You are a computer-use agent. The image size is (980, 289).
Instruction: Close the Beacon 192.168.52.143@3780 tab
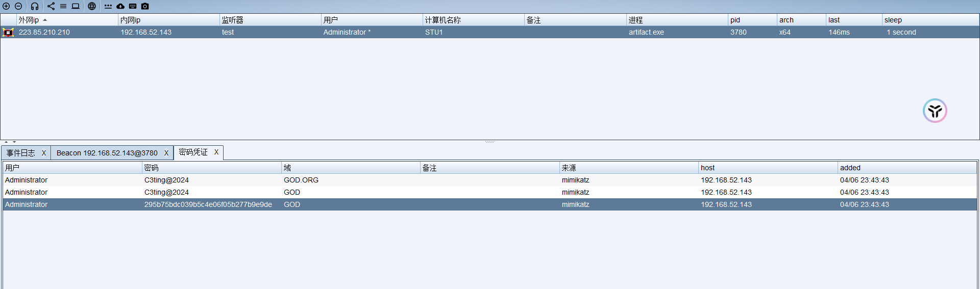(x=166, y=153)
